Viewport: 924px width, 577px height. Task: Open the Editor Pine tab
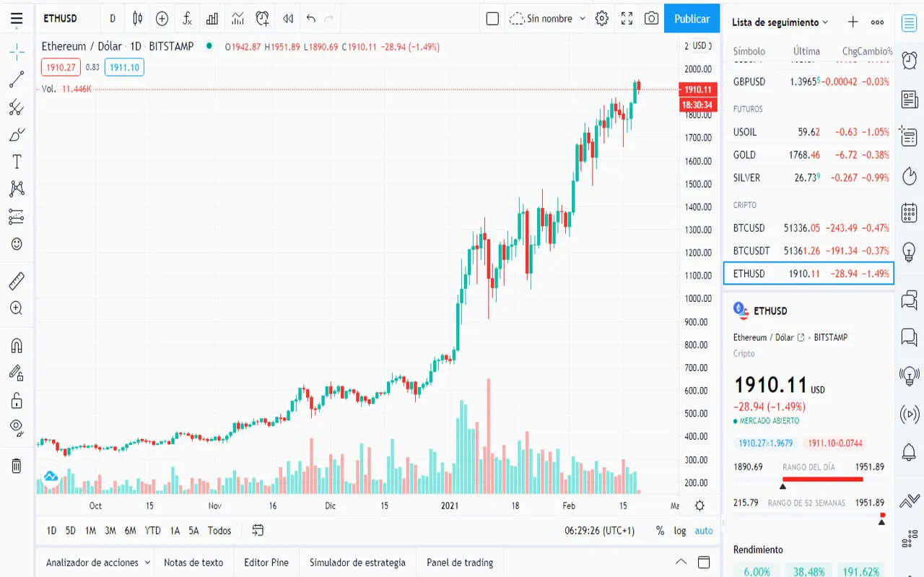click(266, 563)
